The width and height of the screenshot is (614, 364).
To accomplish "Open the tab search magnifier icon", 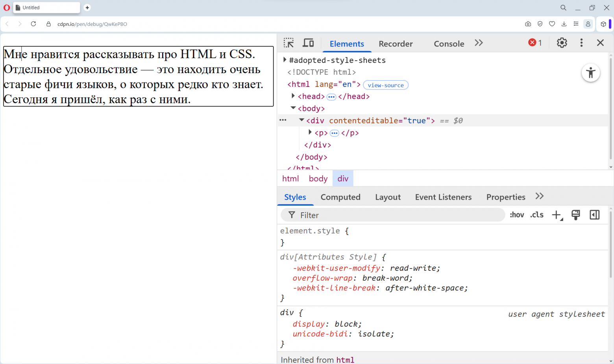I will coord(564,7).
